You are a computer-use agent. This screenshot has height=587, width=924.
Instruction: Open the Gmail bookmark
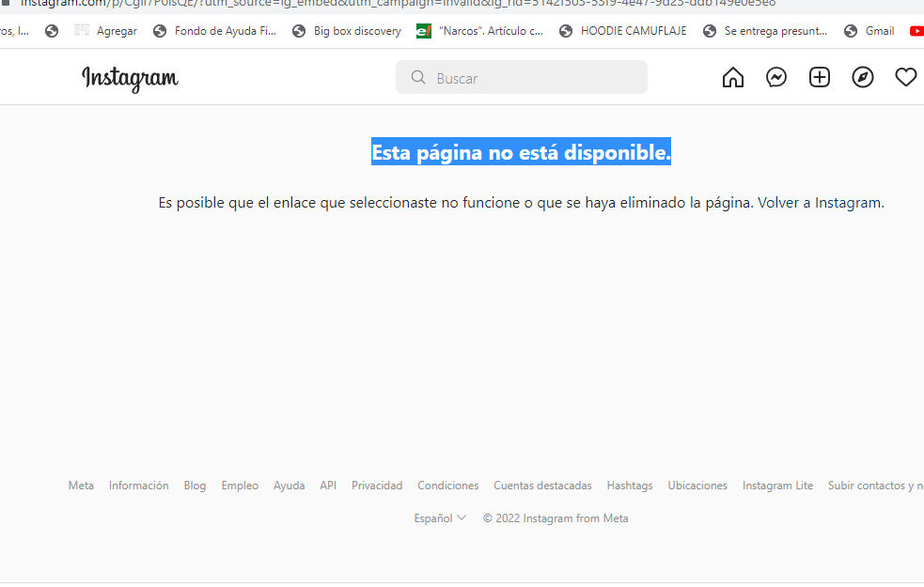[x=869, y=31]
